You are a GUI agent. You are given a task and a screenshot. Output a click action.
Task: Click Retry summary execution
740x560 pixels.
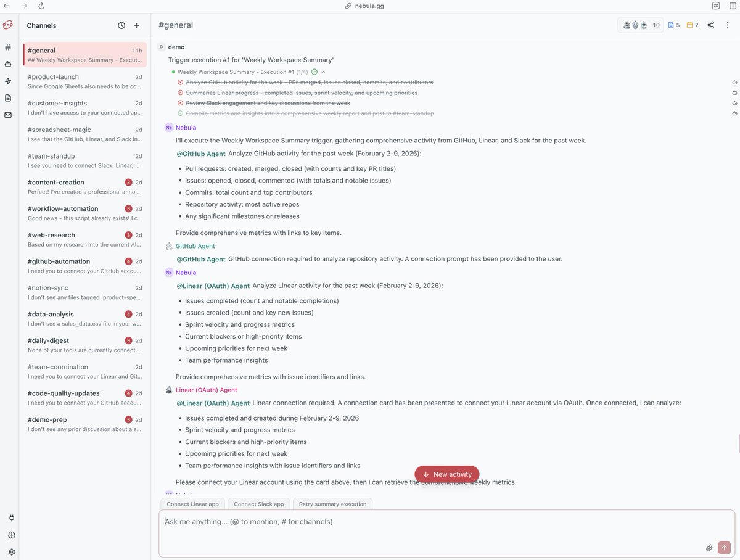click(x=332, y=504)
